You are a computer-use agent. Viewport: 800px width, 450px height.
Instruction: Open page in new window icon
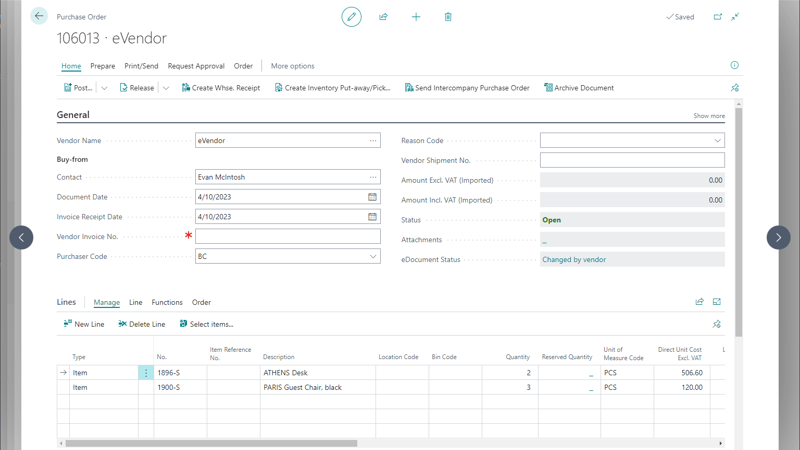[717, 17]
